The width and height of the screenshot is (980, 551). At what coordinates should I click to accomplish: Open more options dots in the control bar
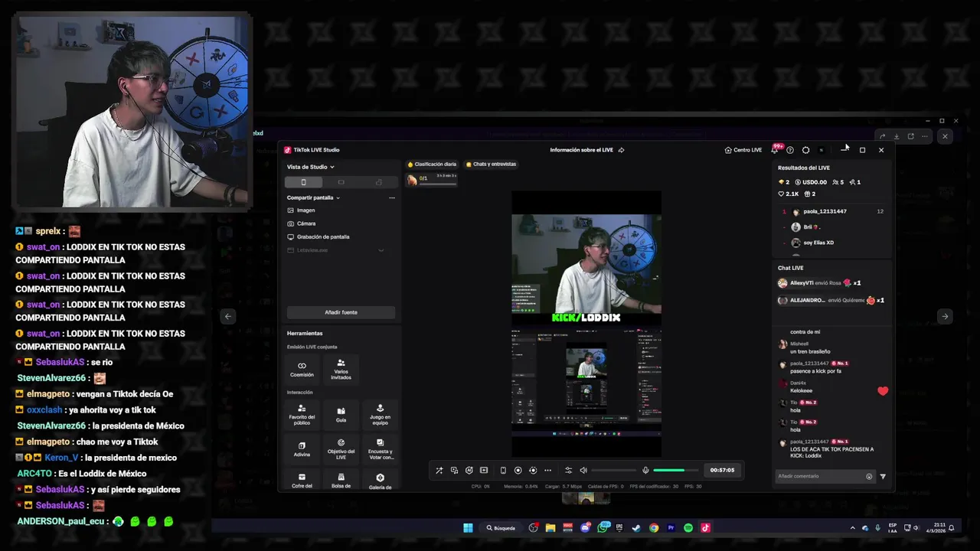547,470
